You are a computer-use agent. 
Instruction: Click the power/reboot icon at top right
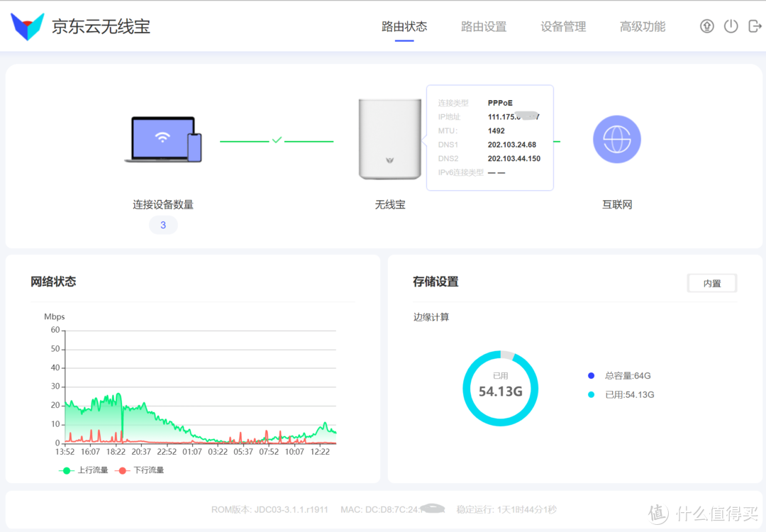coord(731,26)
